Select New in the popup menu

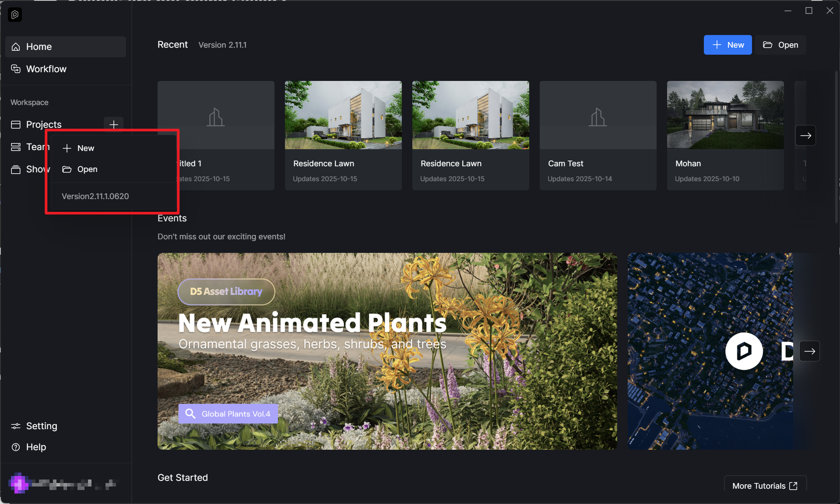coord(86,148)
